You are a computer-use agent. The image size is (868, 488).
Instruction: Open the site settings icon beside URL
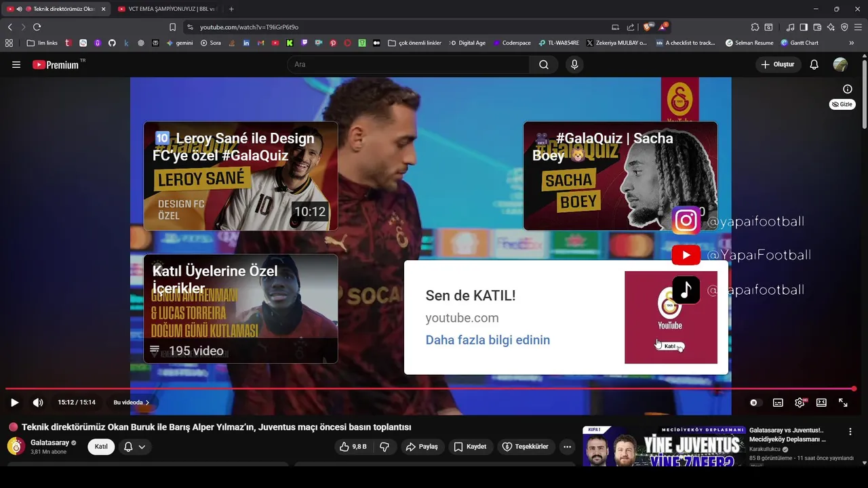[190, 27]
